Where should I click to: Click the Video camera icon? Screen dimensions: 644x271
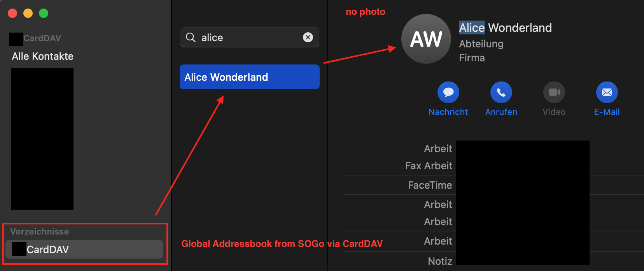(554, 92)
